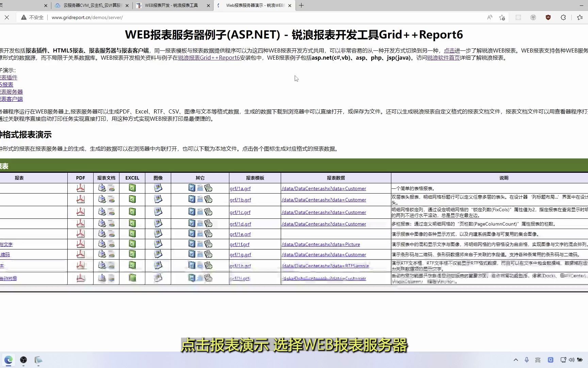Viewport: 588px width, 368px height.
Task: Open data=Customer link in grf/1a.grf row
Action: point(324,188)
